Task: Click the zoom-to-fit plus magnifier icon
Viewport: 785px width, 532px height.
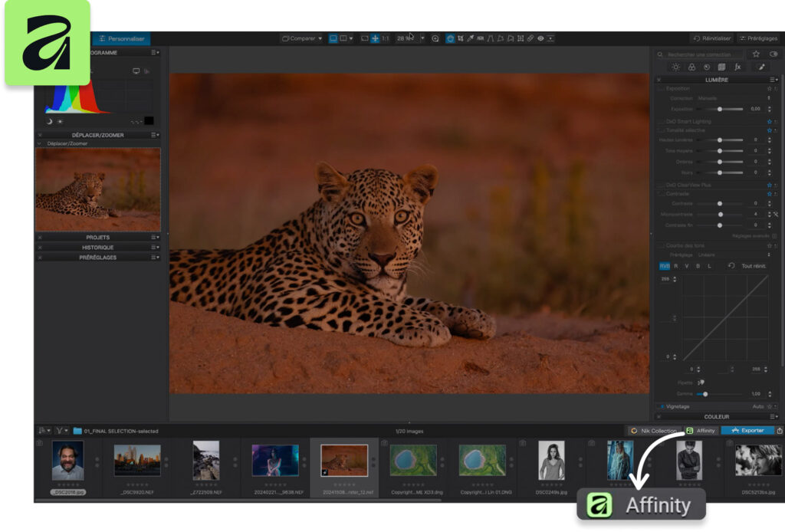Action: point(435,38)
